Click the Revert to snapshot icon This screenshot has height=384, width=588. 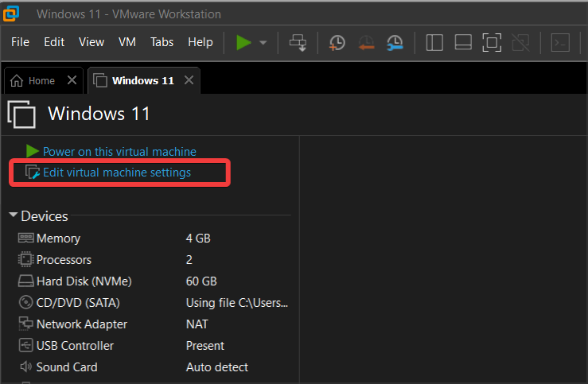[366, 43]
